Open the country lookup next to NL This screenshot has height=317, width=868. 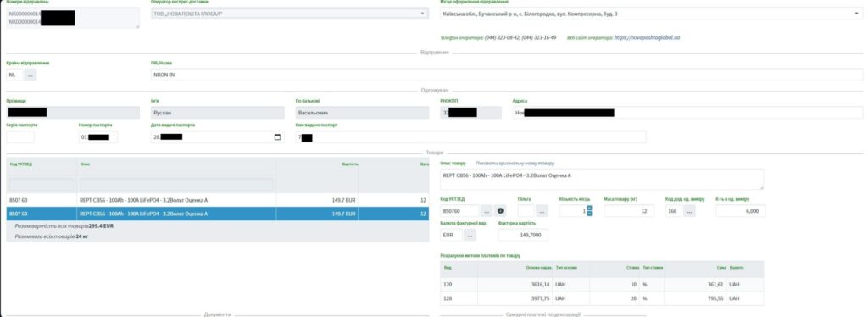pos(31,75)
